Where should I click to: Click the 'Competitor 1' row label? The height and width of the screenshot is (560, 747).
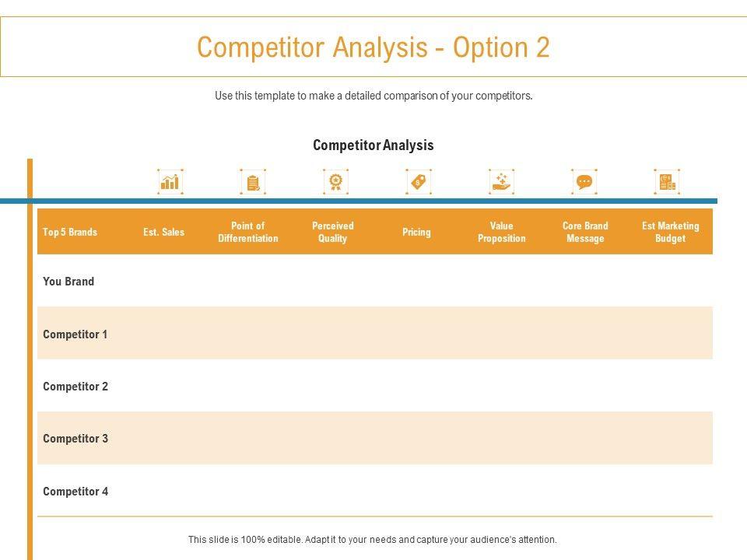coord(75,334)
